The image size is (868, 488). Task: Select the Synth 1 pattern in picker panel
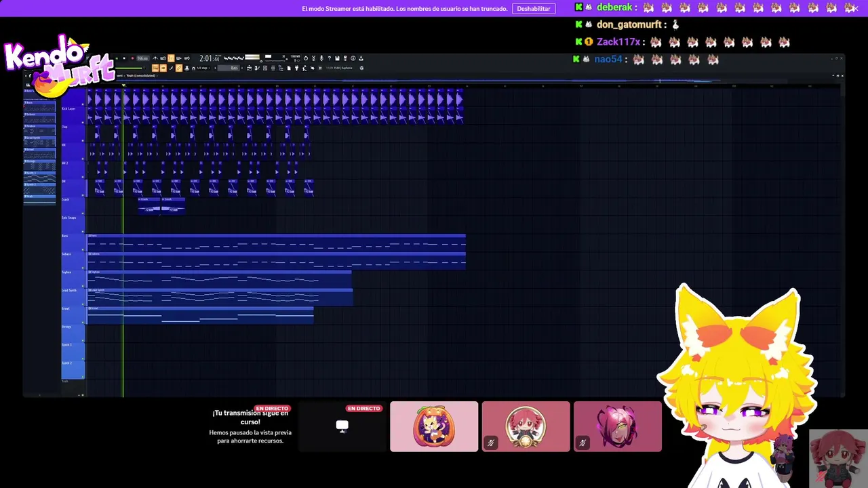pos(39,177)
